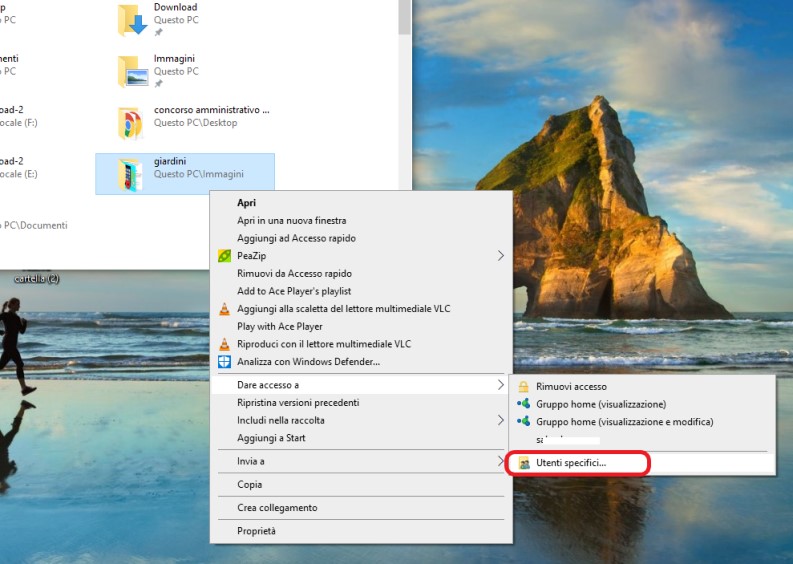Viewport: 793px width, 564px height.
Task: Select Proprietà in the context menu
Action: tap(256, 531)
